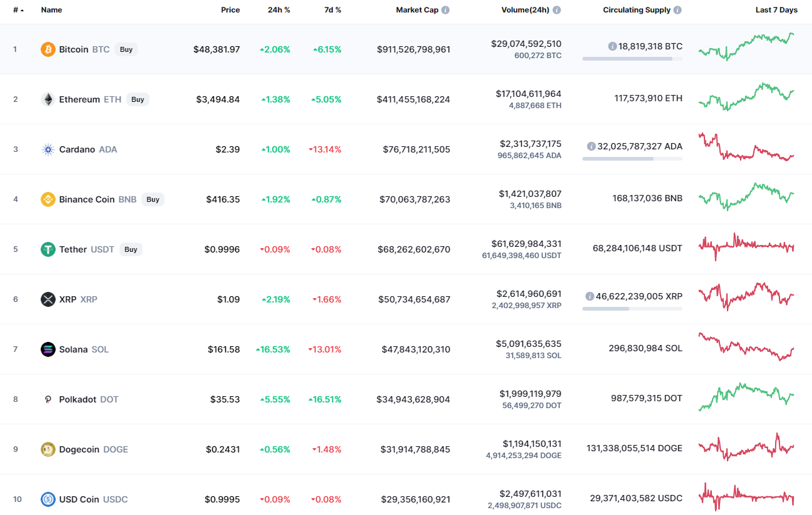Image resolution: width=812 pixels, height=515 pixels.
Task: Open Bitcoin 7-day sparkline chart
Action: click(746, 47)
